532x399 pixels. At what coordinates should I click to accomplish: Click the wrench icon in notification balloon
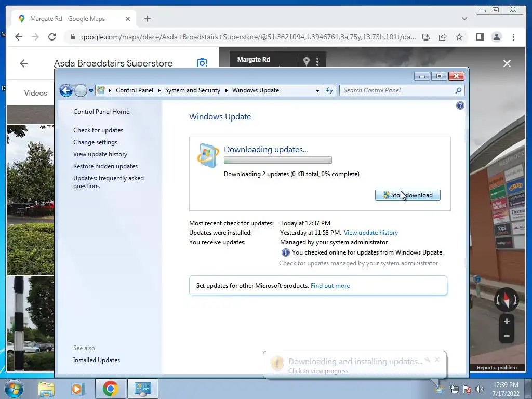[x=428, y=360]
